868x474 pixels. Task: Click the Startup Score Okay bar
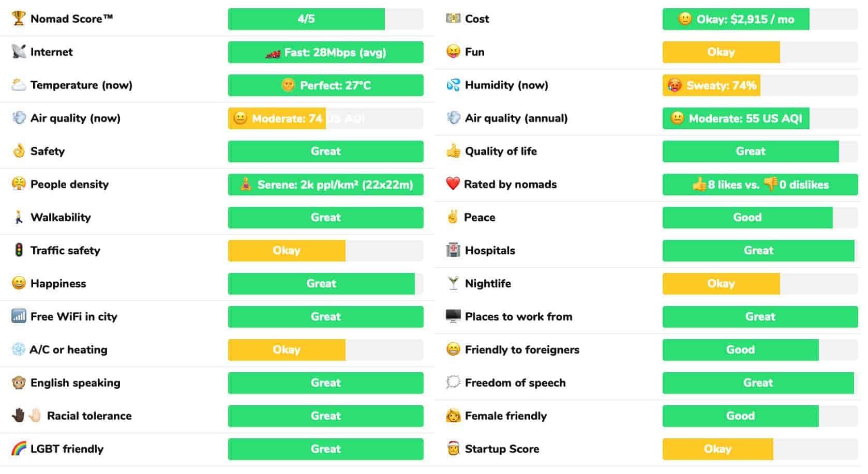[760, 449]
